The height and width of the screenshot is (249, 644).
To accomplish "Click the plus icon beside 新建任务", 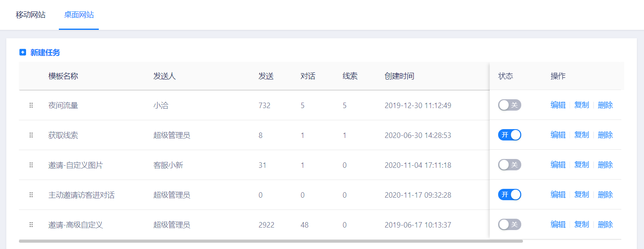I will [x=23, y=53].
